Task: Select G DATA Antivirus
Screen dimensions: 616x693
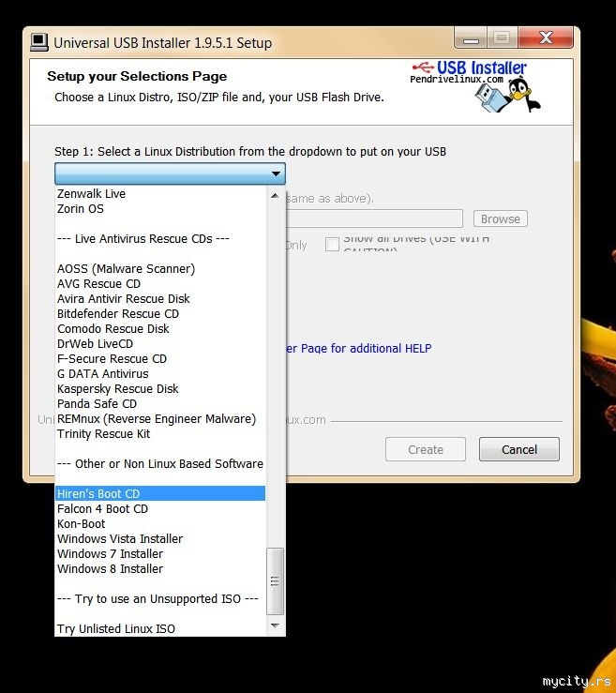Action: click(160, 374)
